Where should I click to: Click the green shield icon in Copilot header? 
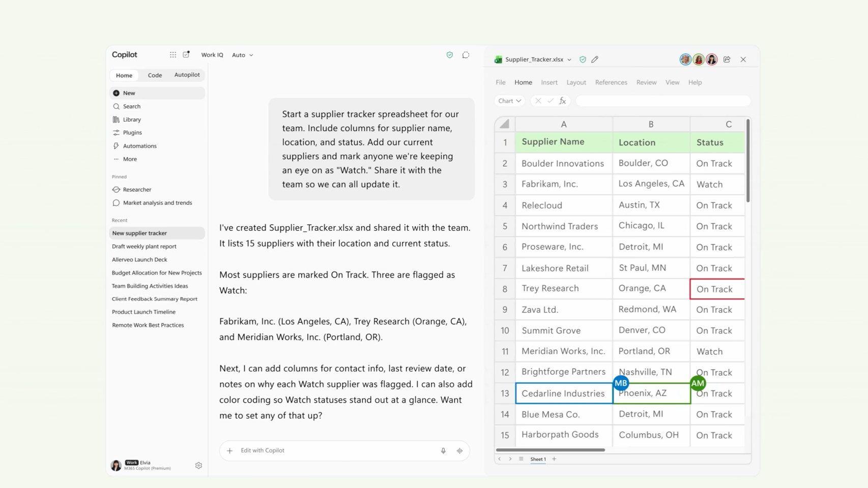450,55
